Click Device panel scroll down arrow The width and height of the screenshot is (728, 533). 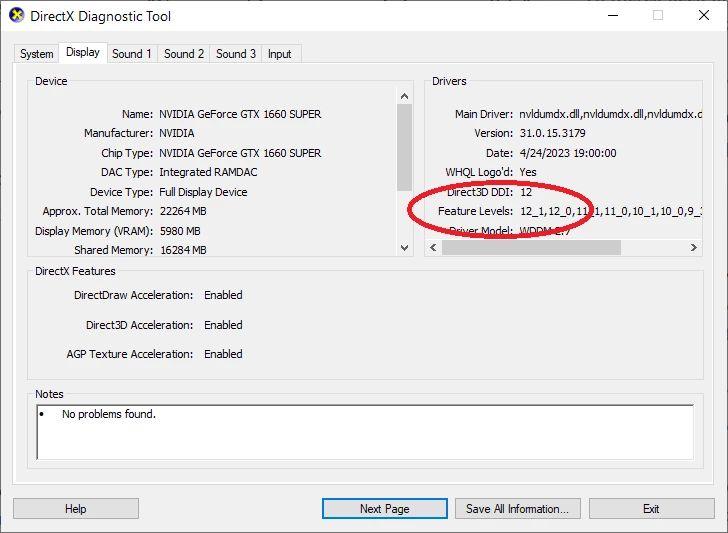pos(404,248)
